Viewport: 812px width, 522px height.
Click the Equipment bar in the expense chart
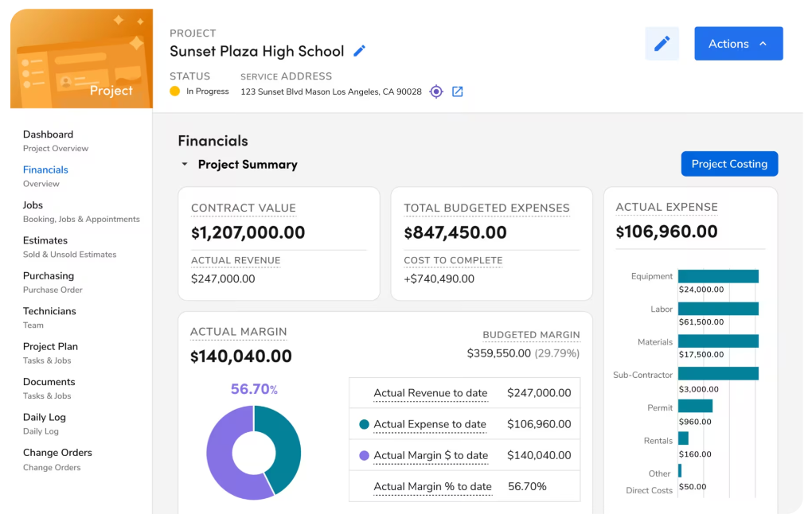(718, 276)
